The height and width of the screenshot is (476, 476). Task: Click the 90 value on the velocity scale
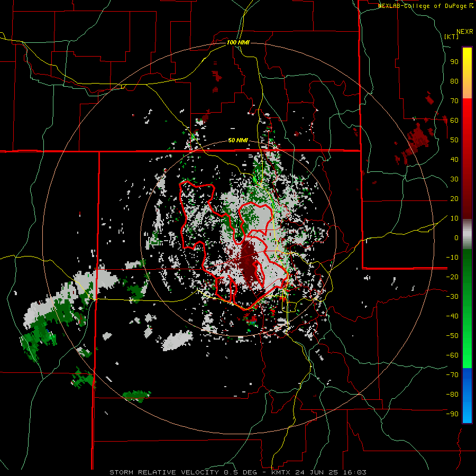point(454,62)
